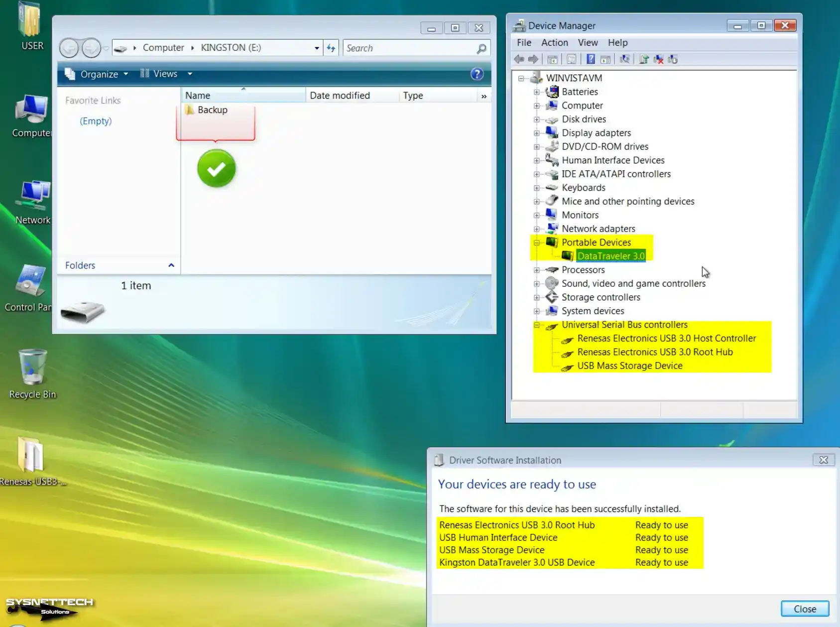This screenshot has height=627, width=840.
Task: Click Computer in Explorer address breadcrumb
Action: click(x=163, y=47)
